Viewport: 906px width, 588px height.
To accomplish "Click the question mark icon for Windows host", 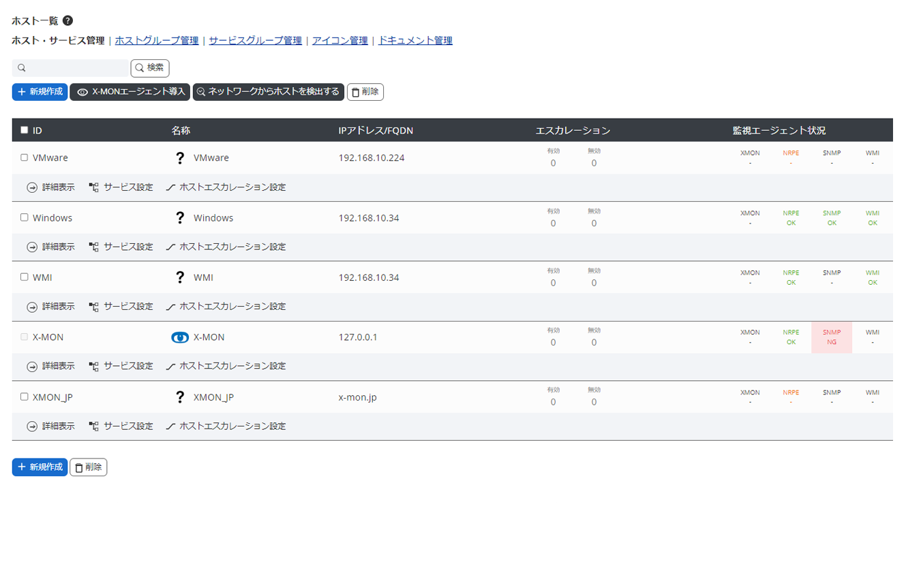I will point(180,218).
